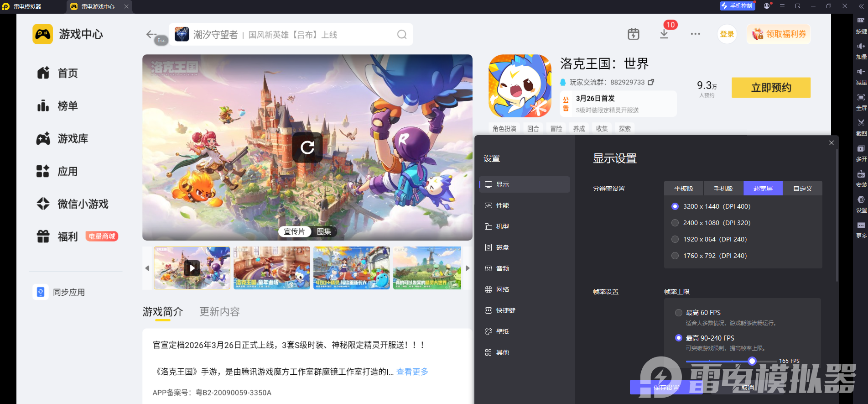Copy player group number with copy icon

click(651, 82)
